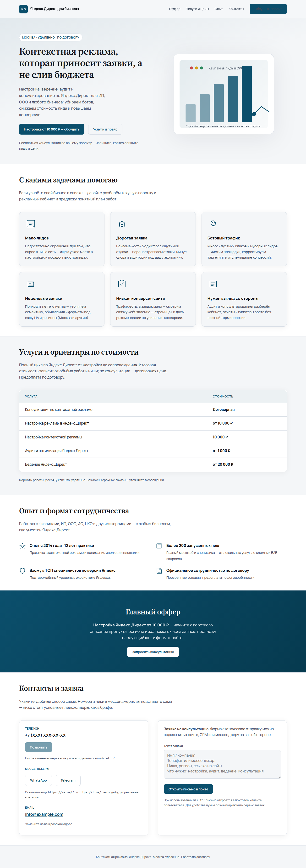The height and width of the screenshot is (868, 306).
Task: Click the icon beside Более 200 запущенных ниш
Action: [159, 546]
